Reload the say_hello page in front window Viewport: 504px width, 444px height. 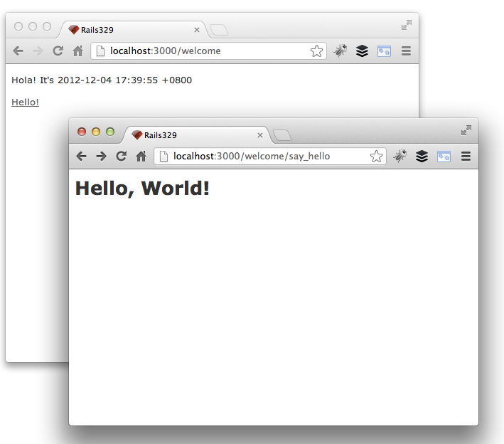121,157
